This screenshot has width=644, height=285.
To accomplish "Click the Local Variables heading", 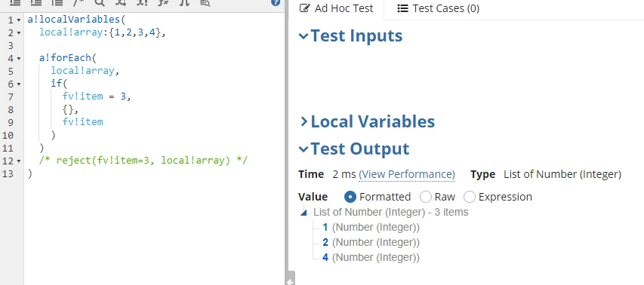I will (373, 121).
